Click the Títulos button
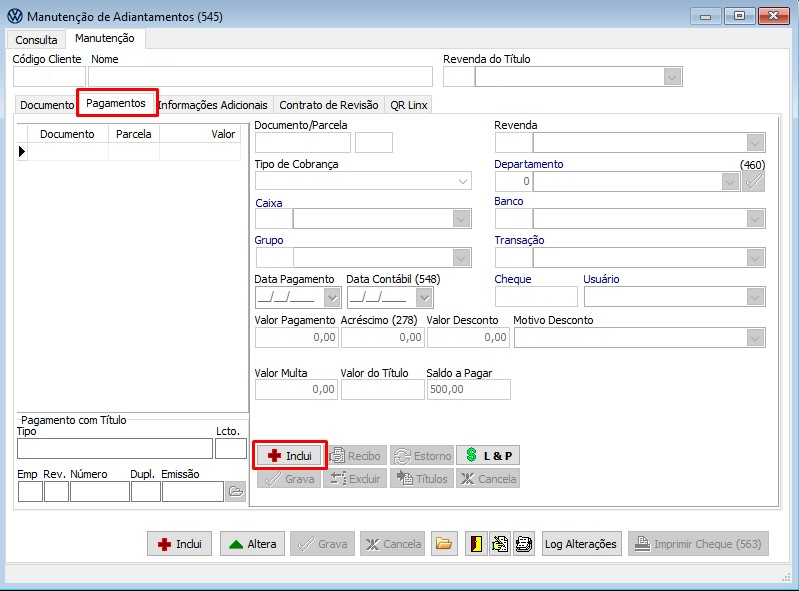 click(x=422, y=479)
